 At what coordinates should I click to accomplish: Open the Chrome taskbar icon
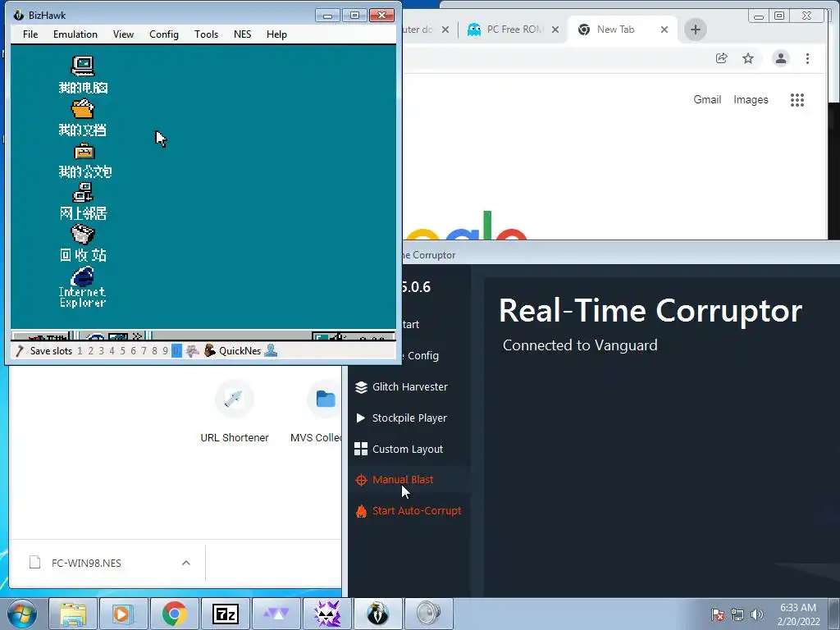tap(175, 614)
